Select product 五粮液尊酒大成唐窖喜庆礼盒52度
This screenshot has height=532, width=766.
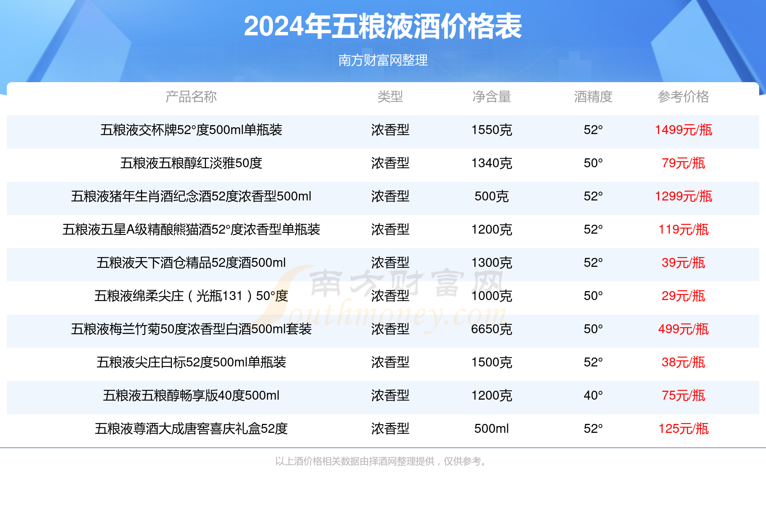coord(191,429)
